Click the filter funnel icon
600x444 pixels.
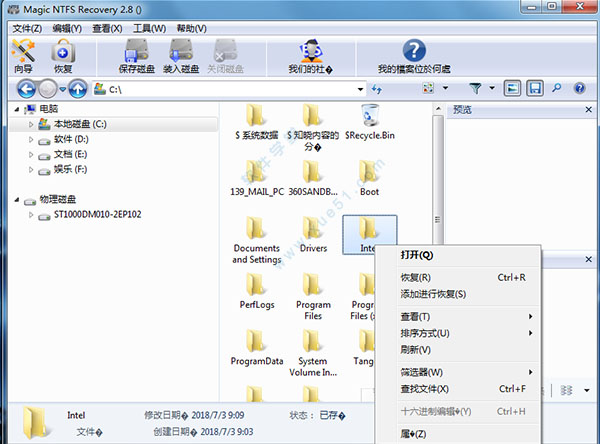click(x=475, y=88)
